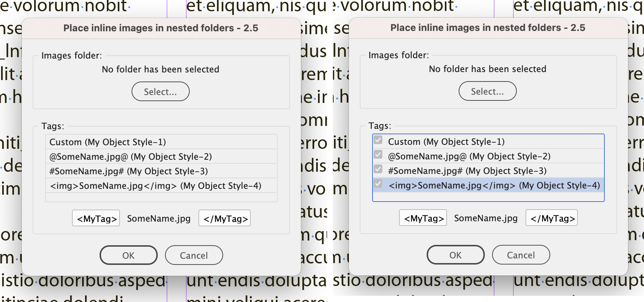Confirm with OK in the right dialog
Image resolution: width=644 pixels, height=302 pixels.
tap(455, 255)
